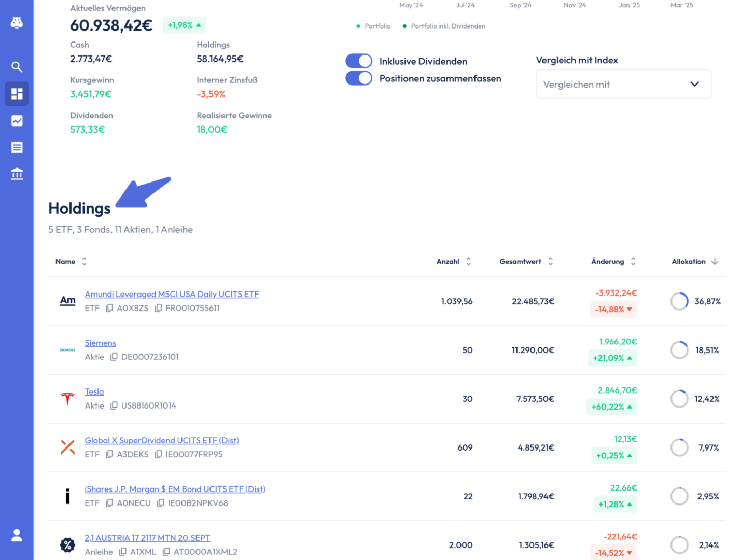Copy ISIN IE00077FRP95 icon

158,454
